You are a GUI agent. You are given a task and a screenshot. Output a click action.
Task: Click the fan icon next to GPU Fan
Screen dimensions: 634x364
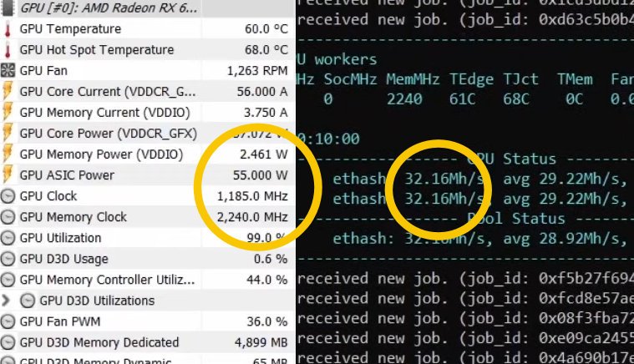click(x=9, y=71)
